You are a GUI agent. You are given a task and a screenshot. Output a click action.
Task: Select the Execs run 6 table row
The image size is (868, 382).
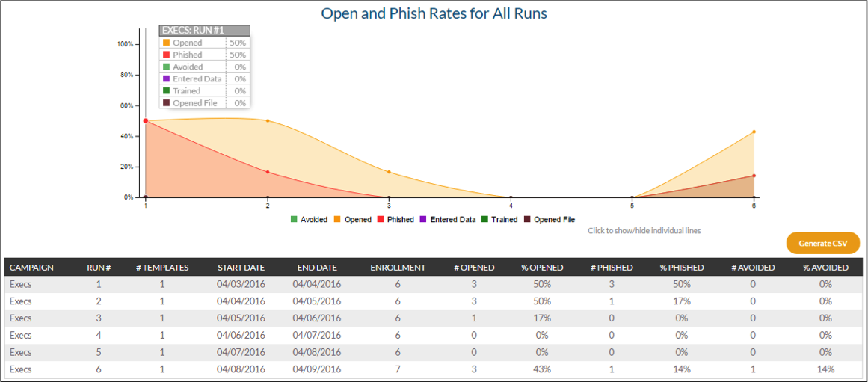coord(434,369)
